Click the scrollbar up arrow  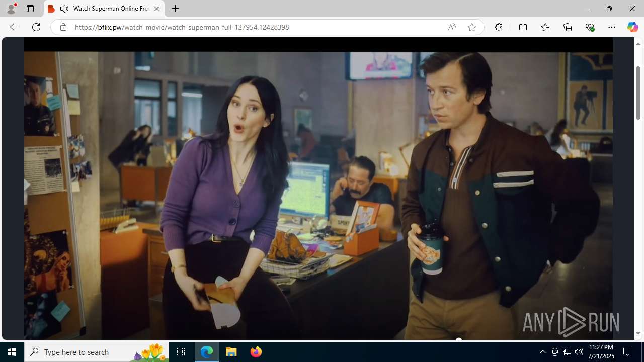[x=638, y=43]
